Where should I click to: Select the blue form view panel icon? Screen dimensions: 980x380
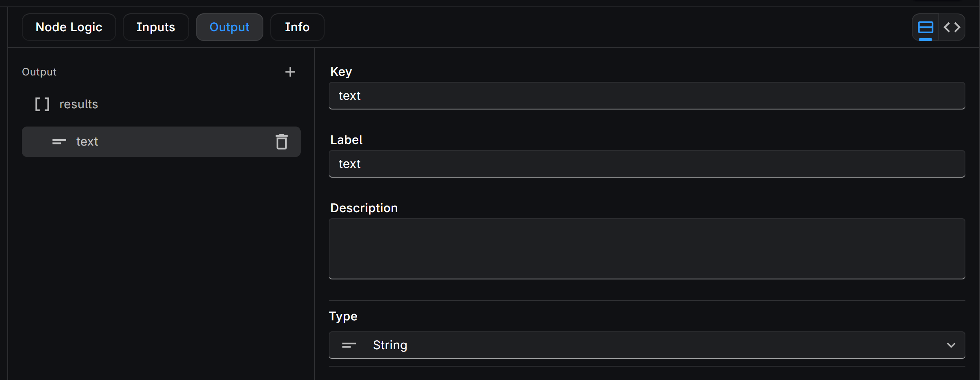click(x=925, y=27)
